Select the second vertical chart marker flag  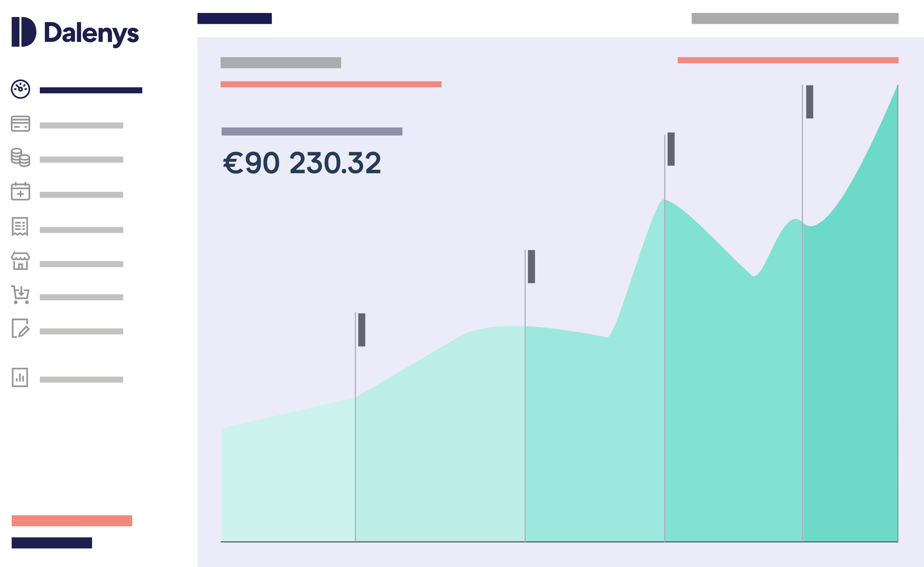coord(531,267)
